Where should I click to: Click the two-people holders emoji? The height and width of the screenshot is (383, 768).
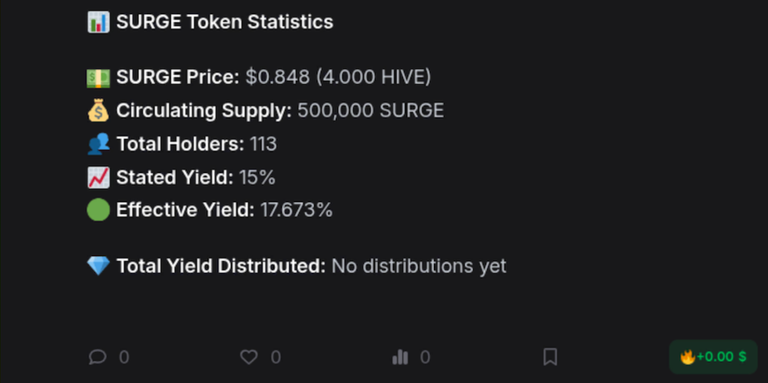pos(98,144)
